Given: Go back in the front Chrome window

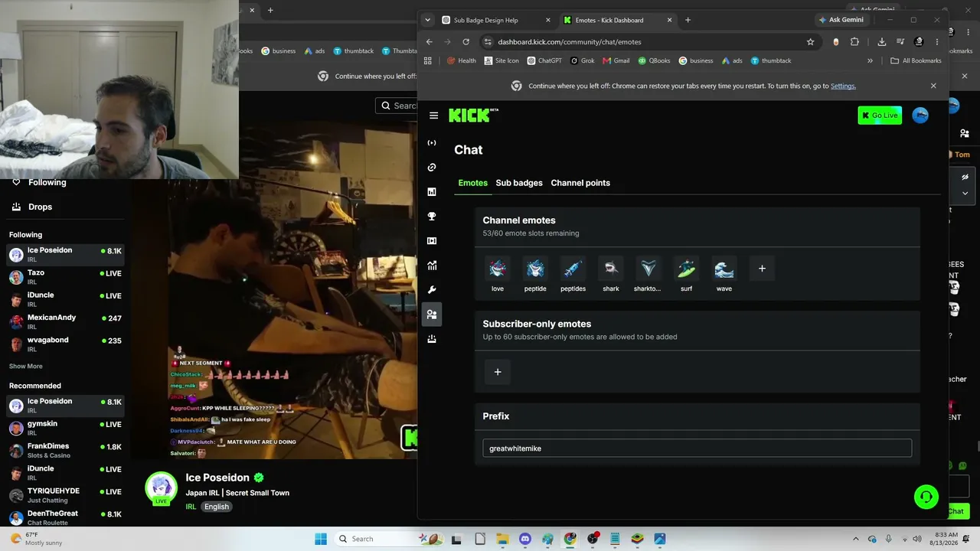Looking at the screenshot, I should [430, 42].
